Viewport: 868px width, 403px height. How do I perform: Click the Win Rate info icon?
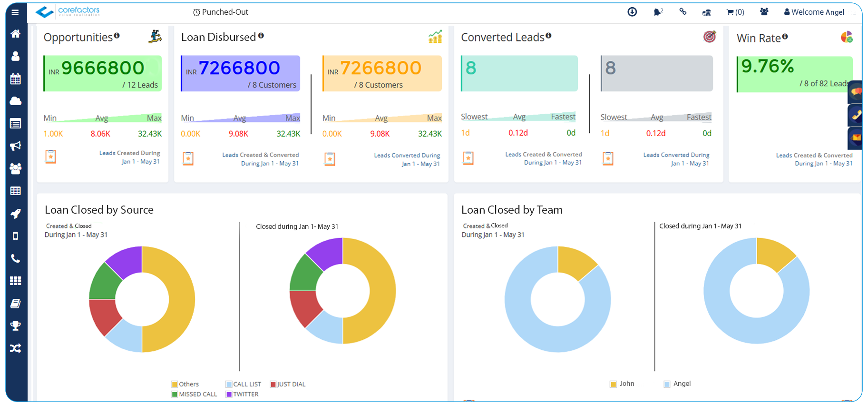pos(785,37)
